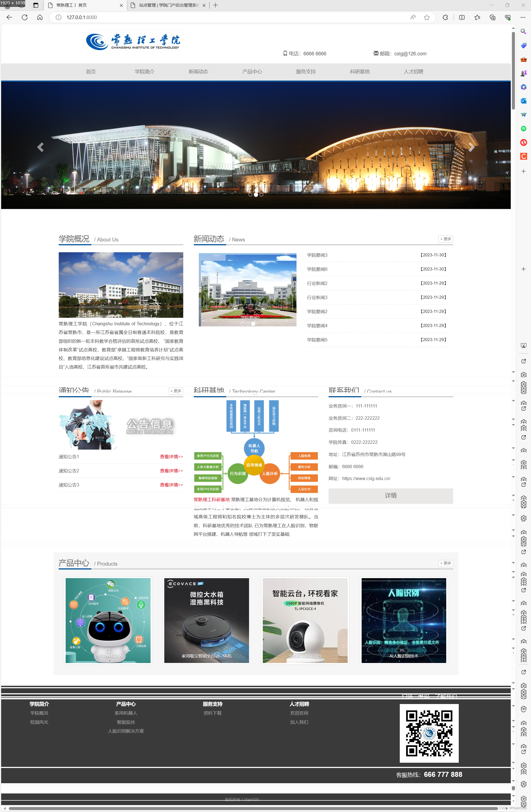
Task: Select third banner carousel dot
Action: 261,194
